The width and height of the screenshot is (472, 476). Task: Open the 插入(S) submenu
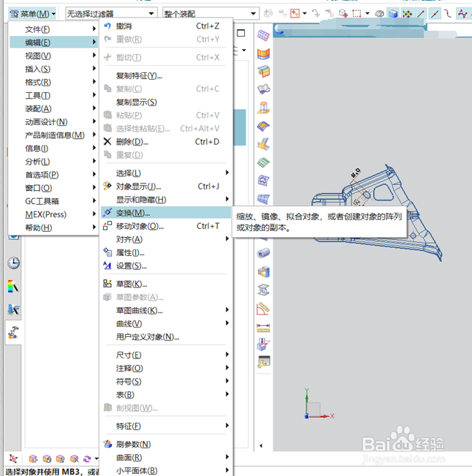pyautogui.click(x=53, y=69)
